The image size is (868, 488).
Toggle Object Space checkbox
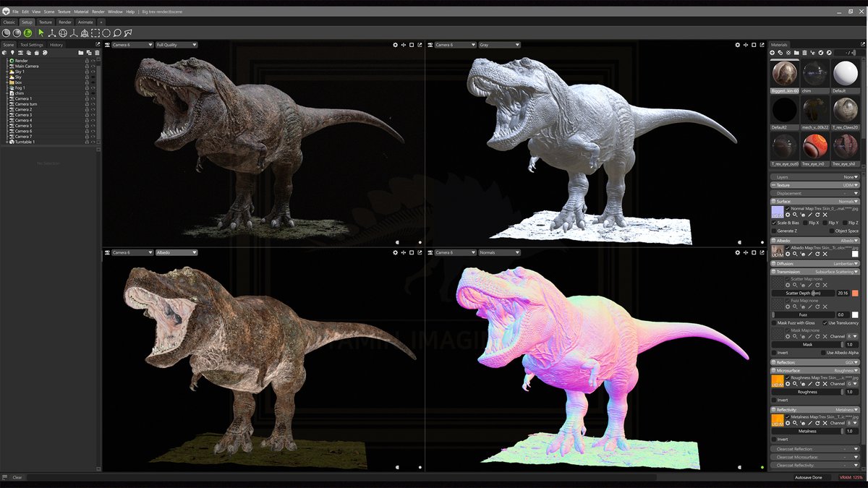pyautogui.click(x=832, y=231)
